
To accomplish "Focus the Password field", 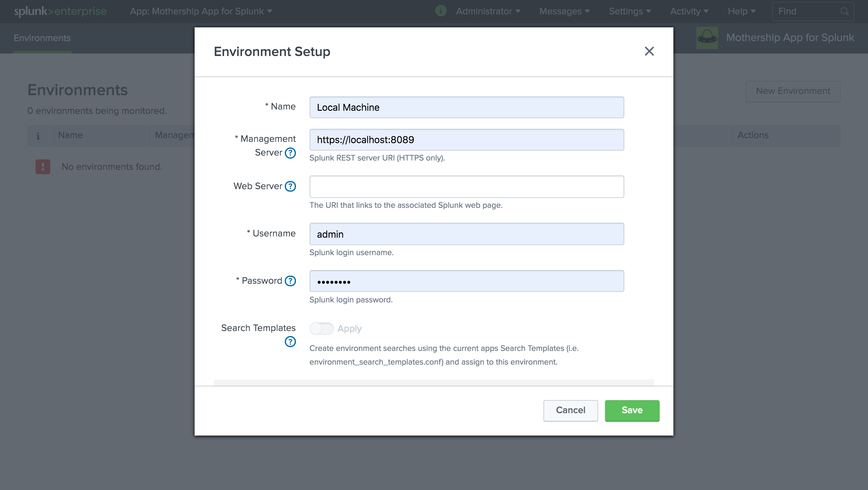I will (467, 281).
